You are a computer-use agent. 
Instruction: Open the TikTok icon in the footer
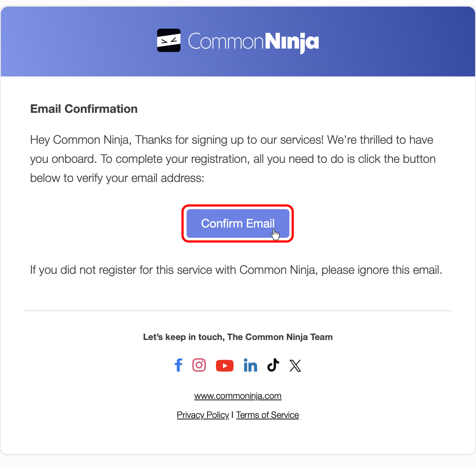coord(273,365)
